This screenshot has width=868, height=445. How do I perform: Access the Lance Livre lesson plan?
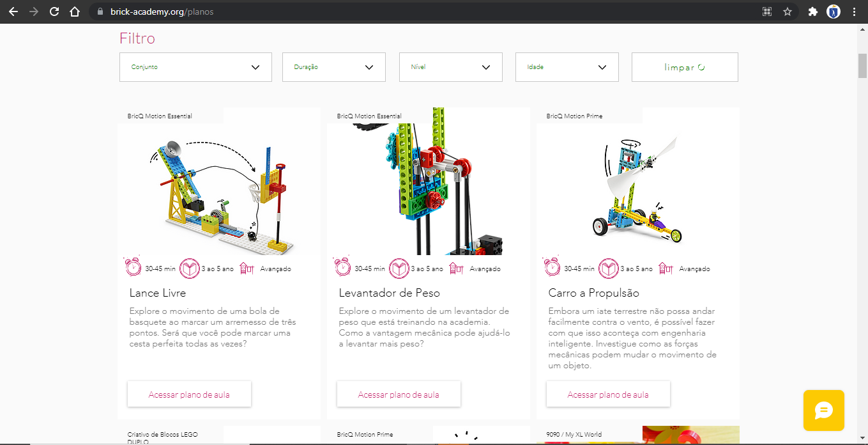189,394
